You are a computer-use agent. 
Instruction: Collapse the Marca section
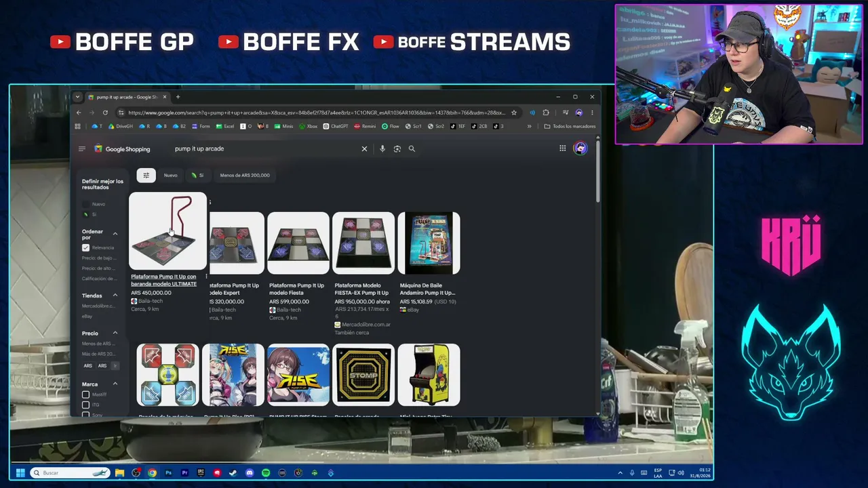[115, 384]
